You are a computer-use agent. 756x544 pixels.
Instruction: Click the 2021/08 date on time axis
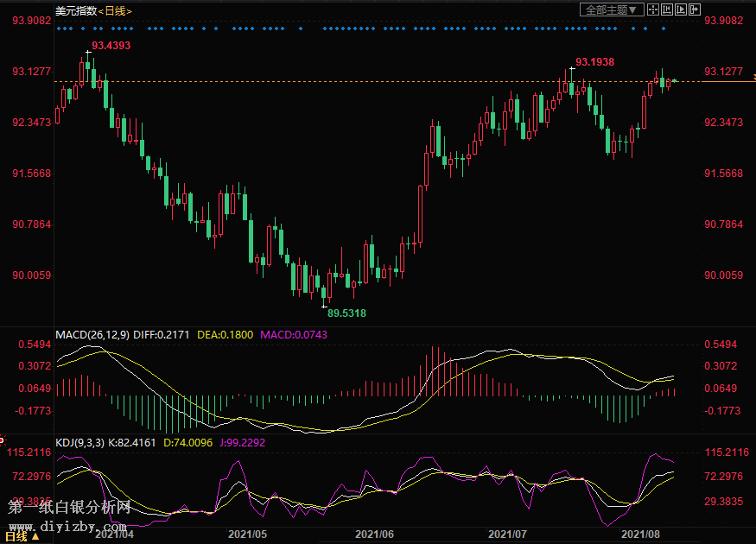point(641,535)
